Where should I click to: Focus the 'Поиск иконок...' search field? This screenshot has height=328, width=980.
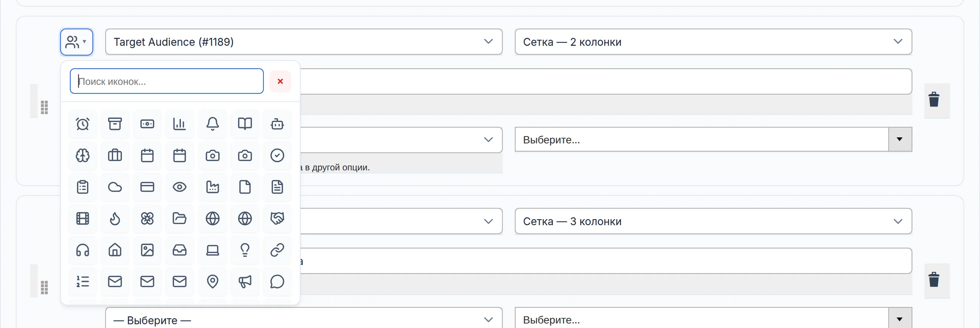[167, 81]
